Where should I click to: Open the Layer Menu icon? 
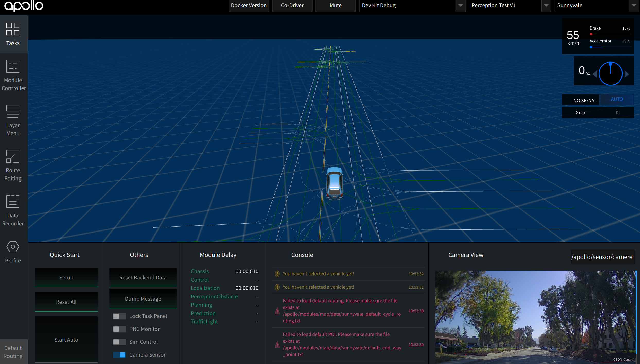coord(13,111)
